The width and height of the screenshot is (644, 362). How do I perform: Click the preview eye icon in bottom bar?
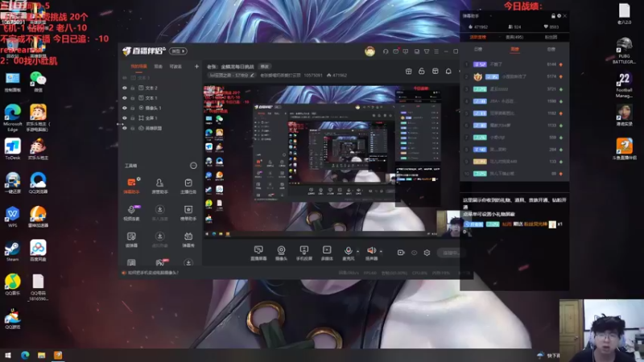click(414, 253)
